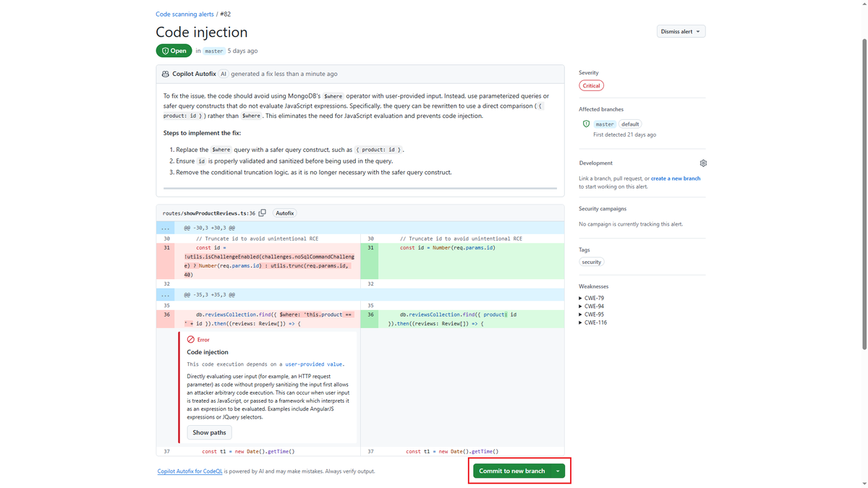
Task: Click 'Steps to implement the fix:' text
Action: (202, 133)
